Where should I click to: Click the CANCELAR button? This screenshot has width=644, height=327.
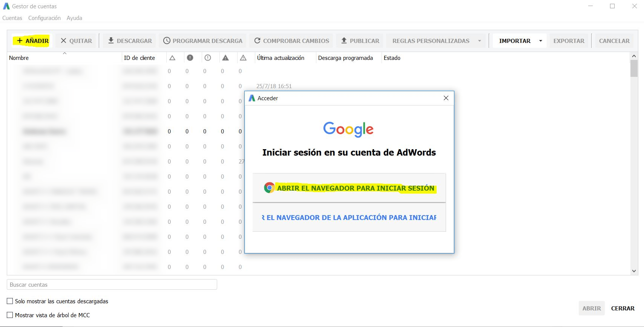tap(614, 41)
